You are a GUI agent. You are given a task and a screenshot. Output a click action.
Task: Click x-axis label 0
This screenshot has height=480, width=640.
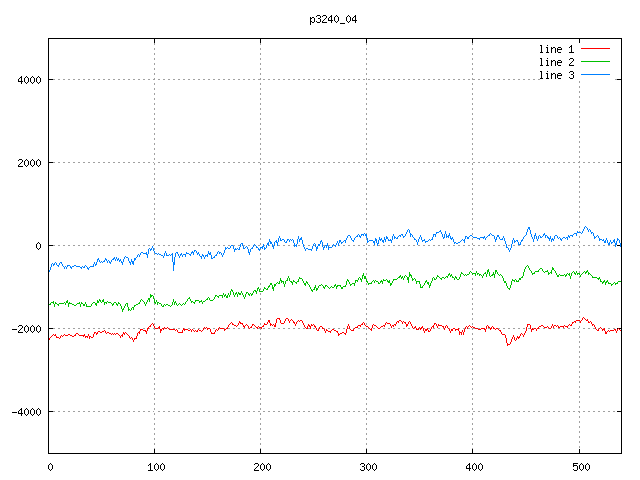pyautogui.click(x=50, y=467)
